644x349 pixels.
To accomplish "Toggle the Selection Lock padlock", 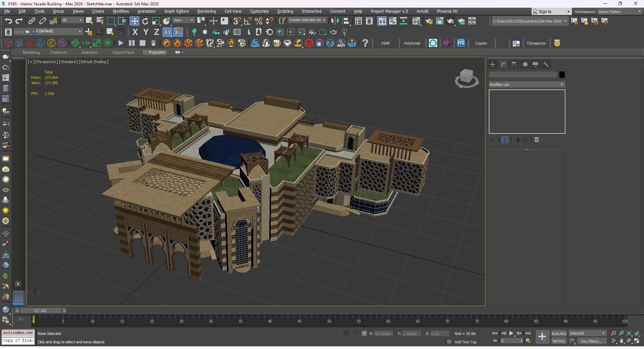I will click(355, 333).
